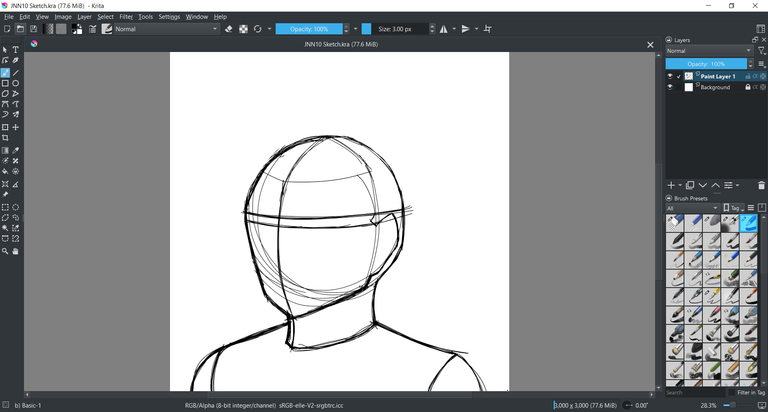768x412 pixels.
Task: Open layer filter funnel options
Action: (762, 50)
